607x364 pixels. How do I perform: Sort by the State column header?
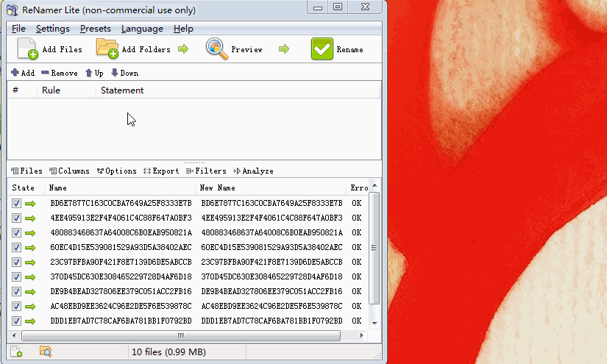pos(26,188)
